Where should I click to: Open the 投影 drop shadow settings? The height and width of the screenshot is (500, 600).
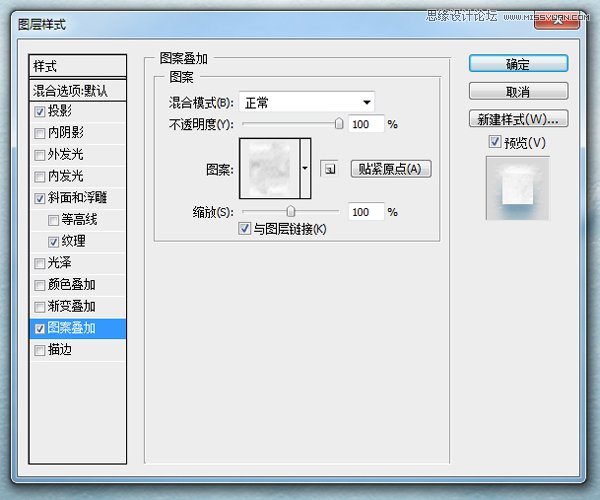tap(60, 111)
